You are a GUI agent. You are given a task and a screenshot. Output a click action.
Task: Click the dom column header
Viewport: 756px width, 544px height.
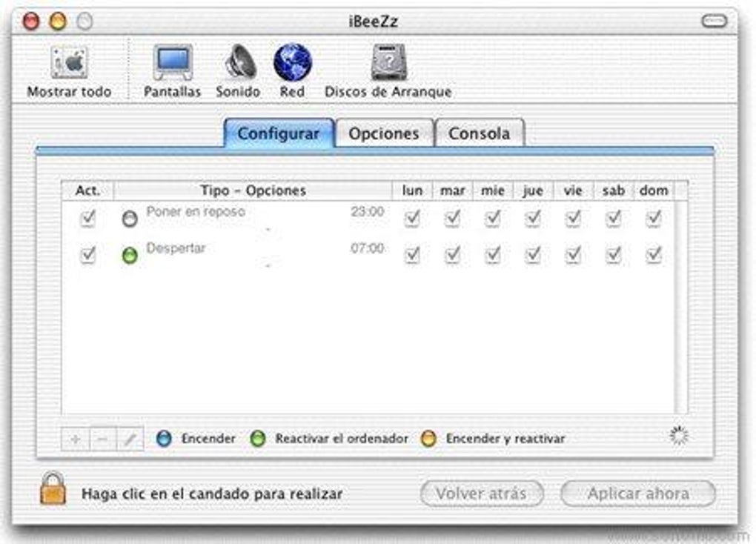pyautogui.click(x=654, y=190)
